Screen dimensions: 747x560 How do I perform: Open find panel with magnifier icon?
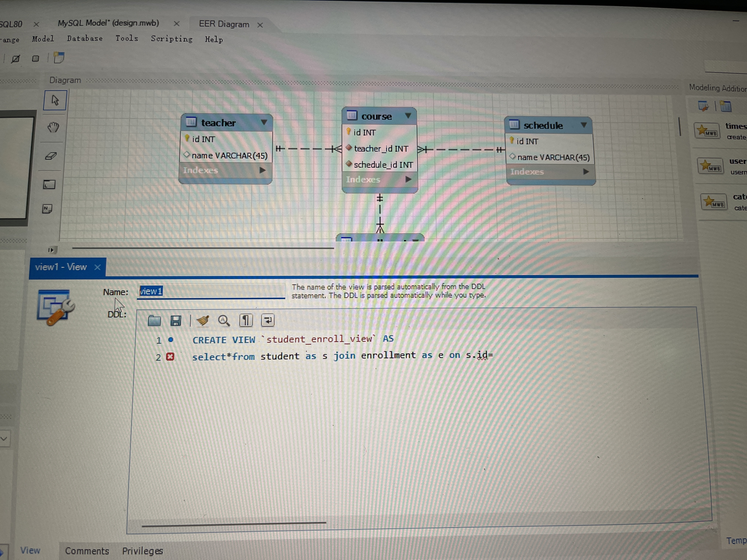(x=224, y=321)
